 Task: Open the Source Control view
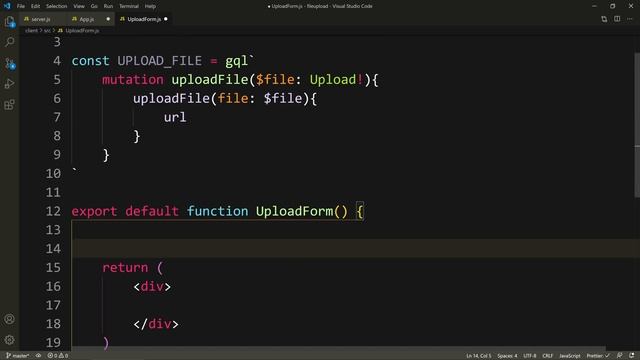coord(9,63)
